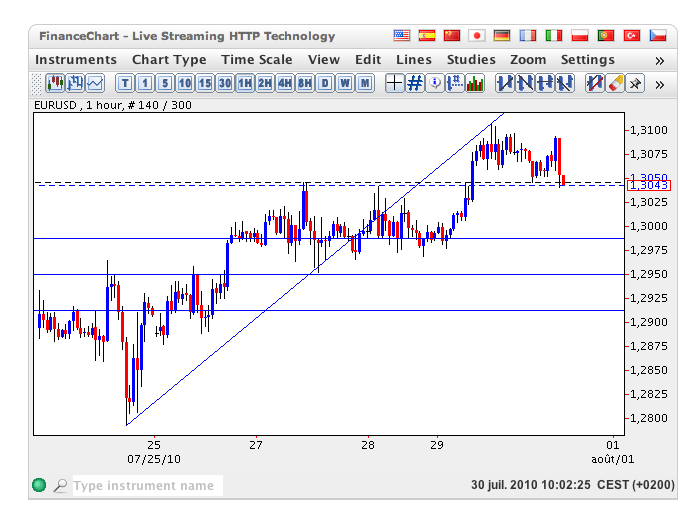The height and width of the screenshot is (506, 683).
Task: Switch to 2H time scale
Action: coord(265,83)
